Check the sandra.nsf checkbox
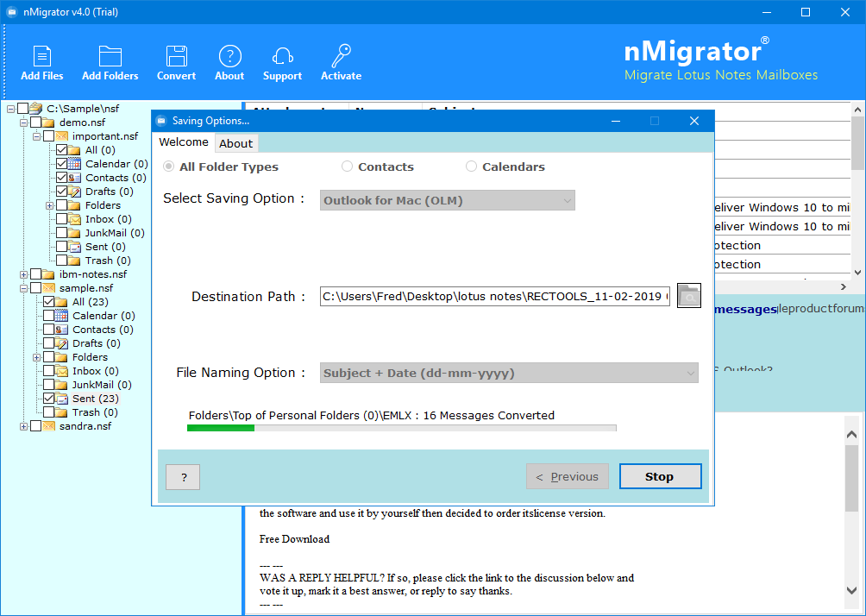866x616 pixels. [36, 426]
